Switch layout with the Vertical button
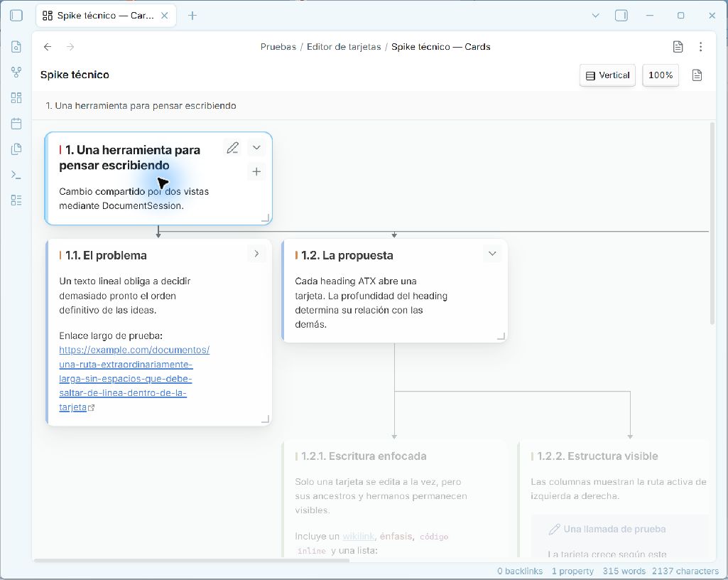The image size is (728, 580). (607, 75)
